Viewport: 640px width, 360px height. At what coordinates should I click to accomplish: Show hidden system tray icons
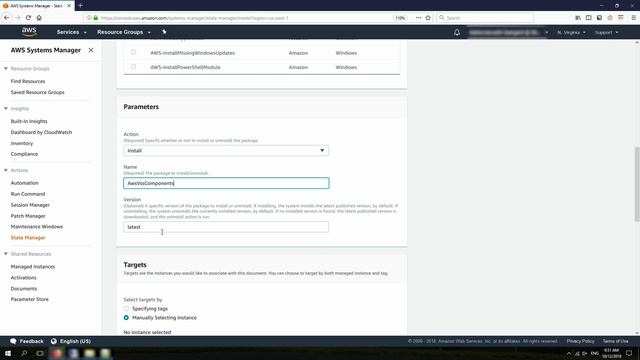click(569, 353)
